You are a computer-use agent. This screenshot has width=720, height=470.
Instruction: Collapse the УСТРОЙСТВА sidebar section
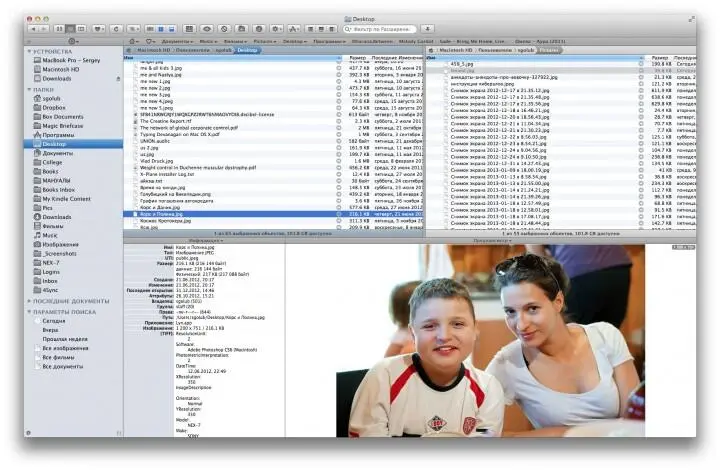point(29,51)
